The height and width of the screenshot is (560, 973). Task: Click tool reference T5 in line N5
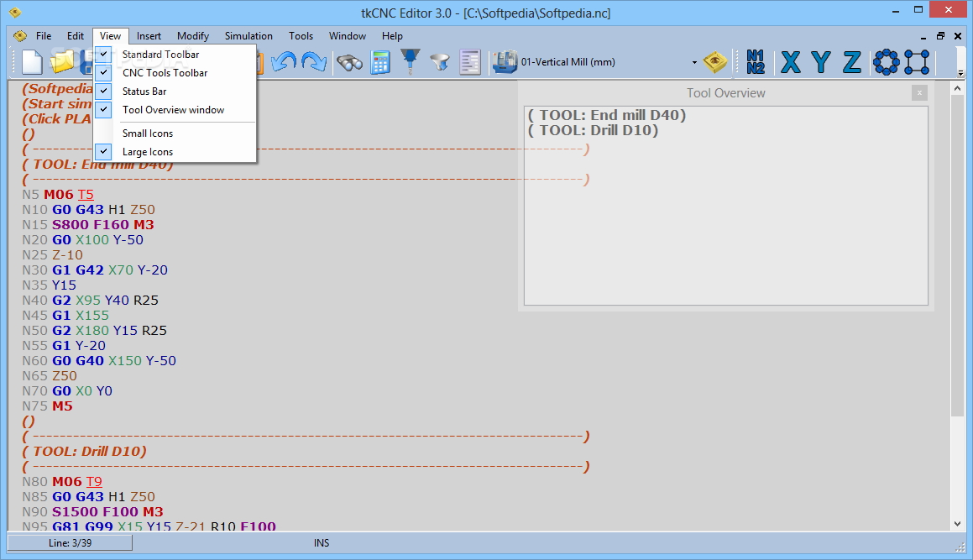86,194
